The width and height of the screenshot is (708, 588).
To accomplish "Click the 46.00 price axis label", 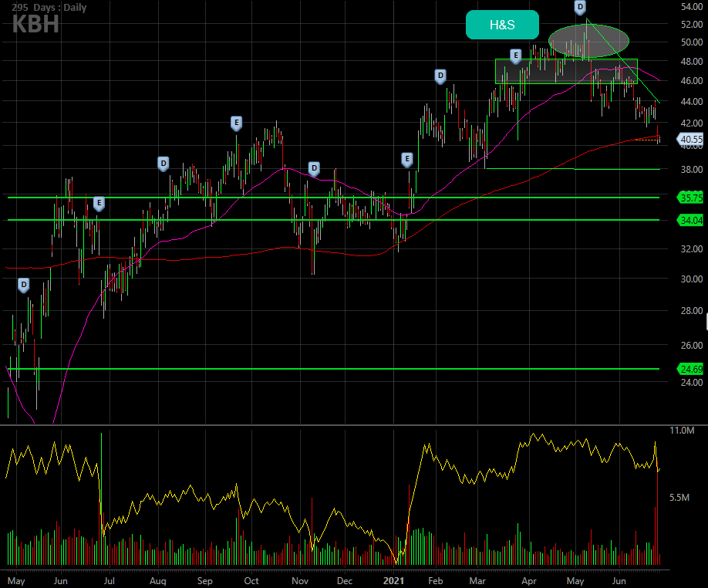I will (692, 81).
